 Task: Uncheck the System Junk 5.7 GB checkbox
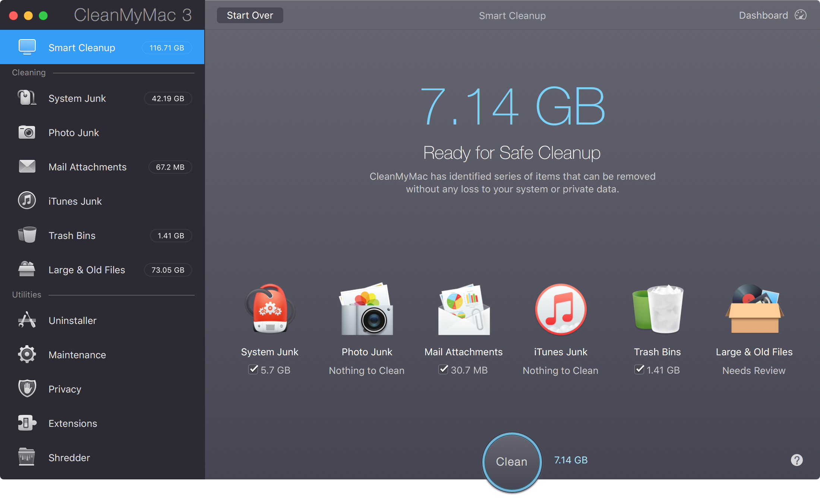[x=253, y=369]
